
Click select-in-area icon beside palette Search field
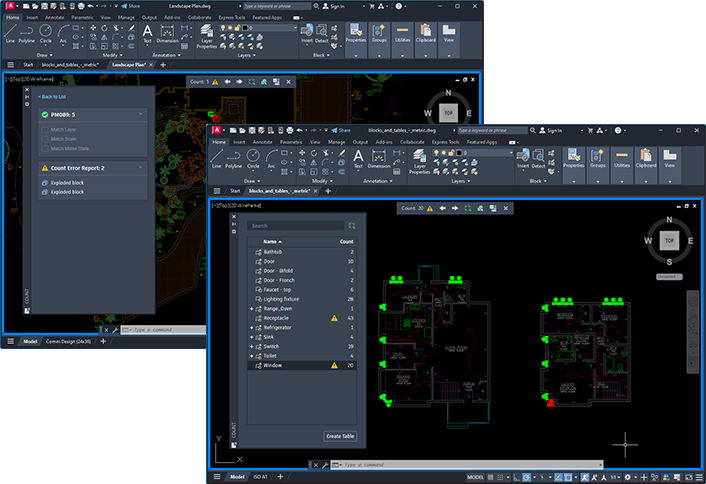[x=352, y=226]
